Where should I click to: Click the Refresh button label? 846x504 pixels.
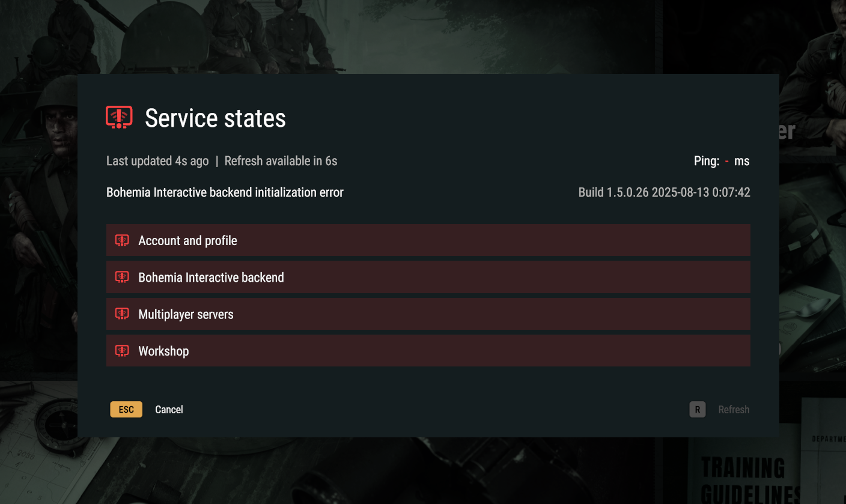[734, 410]
